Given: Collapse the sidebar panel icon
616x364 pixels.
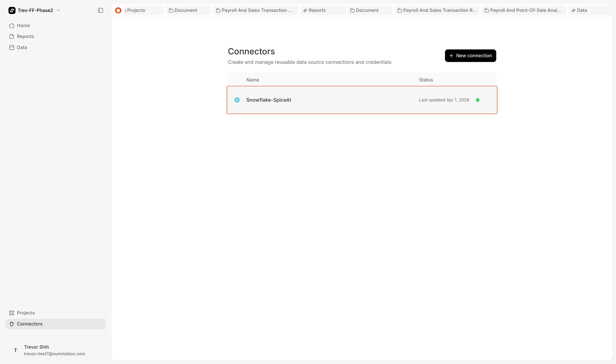Looking at the screenshot, I should pos(101,10).
